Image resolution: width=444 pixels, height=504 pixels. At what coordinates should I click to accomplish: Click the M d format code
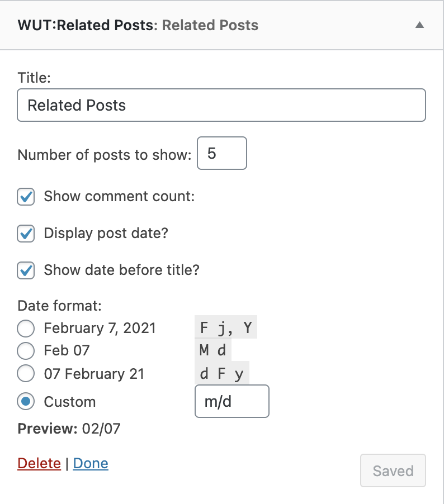(213, 350)
